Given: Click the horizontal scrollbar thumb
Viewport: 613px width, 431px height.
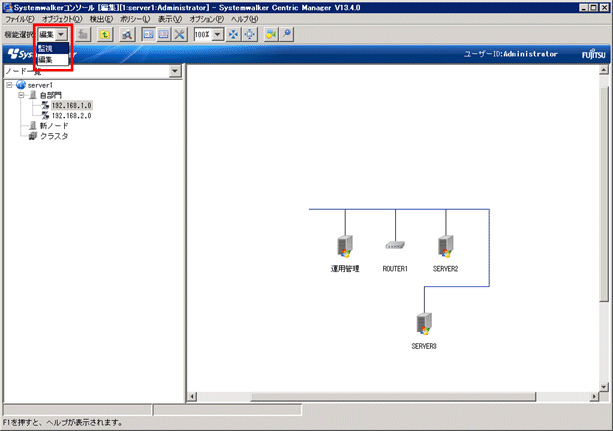Looking at the screenshot, I should point(393,397).
